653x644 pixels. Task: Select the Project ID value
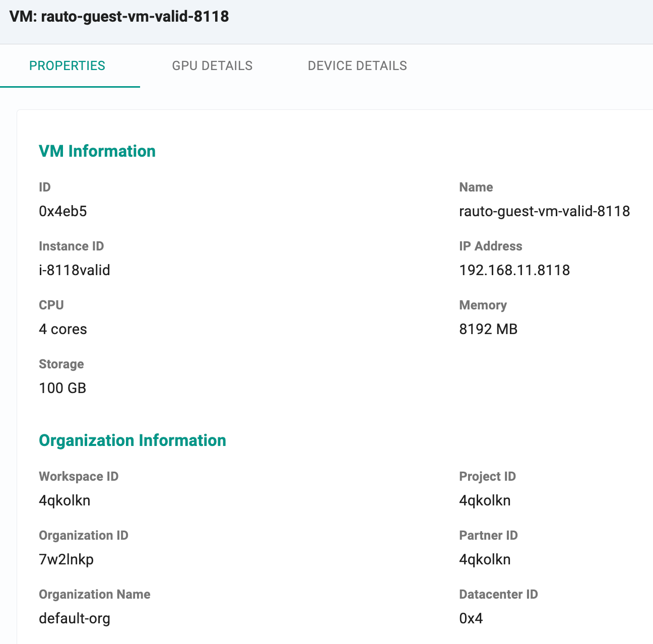point(485,500)
